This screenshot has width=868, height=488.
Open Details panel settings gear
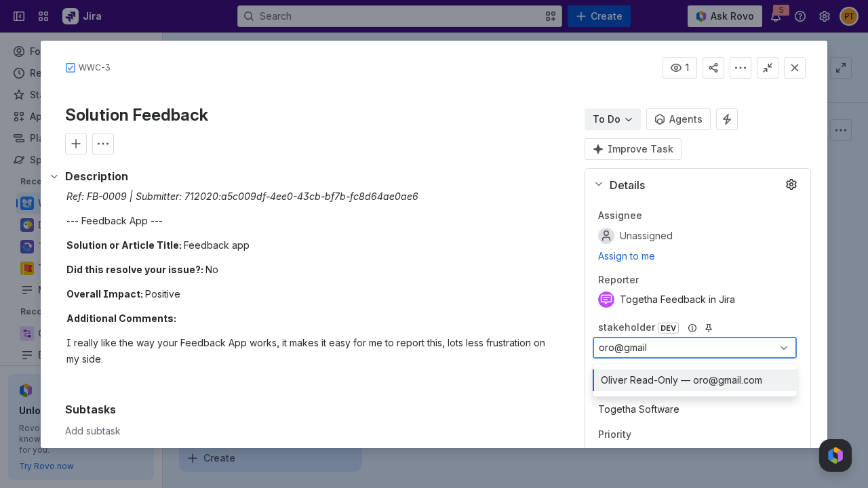pos(791,184)
